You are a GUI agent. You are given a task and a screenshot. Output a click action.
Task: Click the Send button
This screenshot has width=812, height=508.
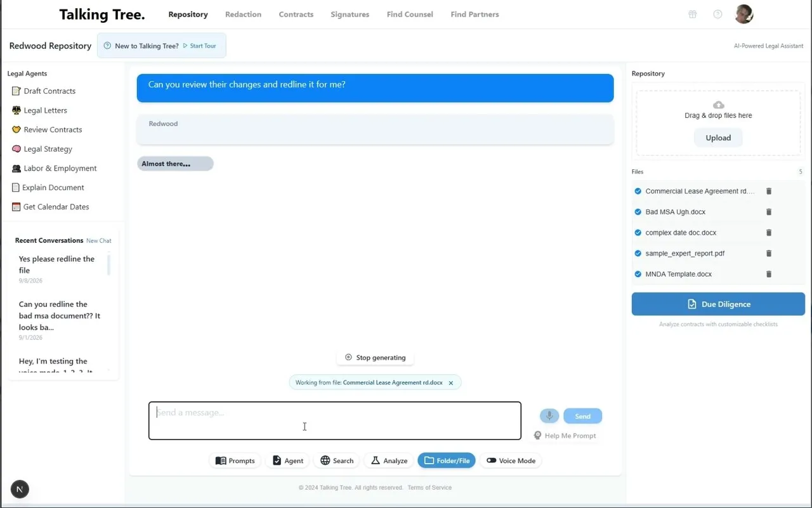(582, 416)
